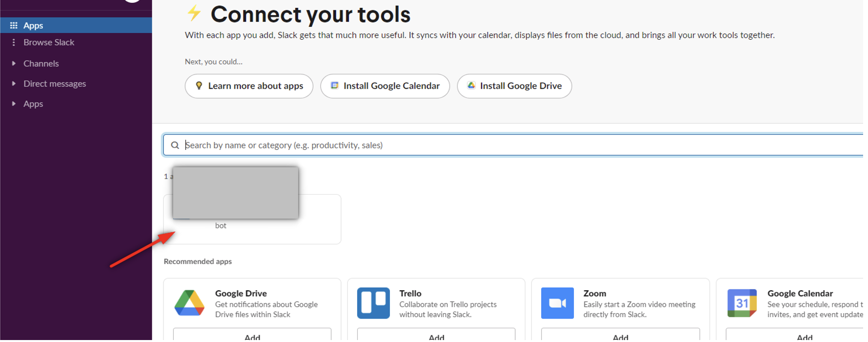Image resolution: width=868 pixels, height=342 pixels.
Task: Add the Zoom app
Action: pyautogui.click(x=620, y=336)
